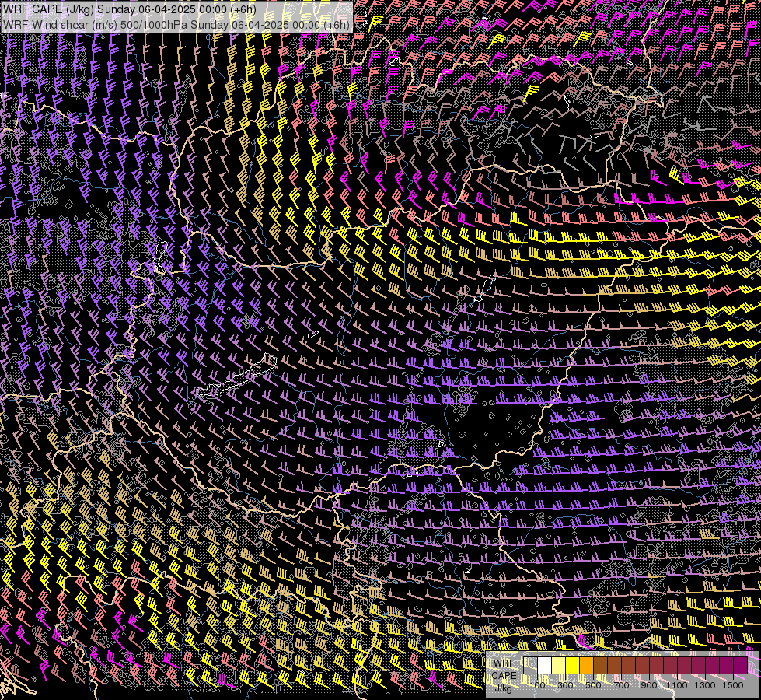Select the bright yellow legend swatch (300-400 J/kg)
The width and height of the screenshot is (761, 700).
click(x=573, y=665)
